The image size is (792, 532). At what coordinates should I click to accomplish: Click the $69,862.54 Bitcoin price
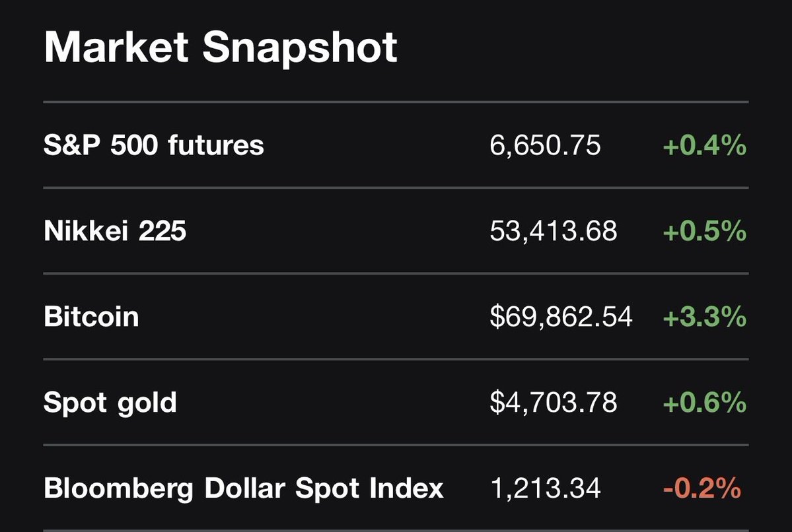click(561, 317)
